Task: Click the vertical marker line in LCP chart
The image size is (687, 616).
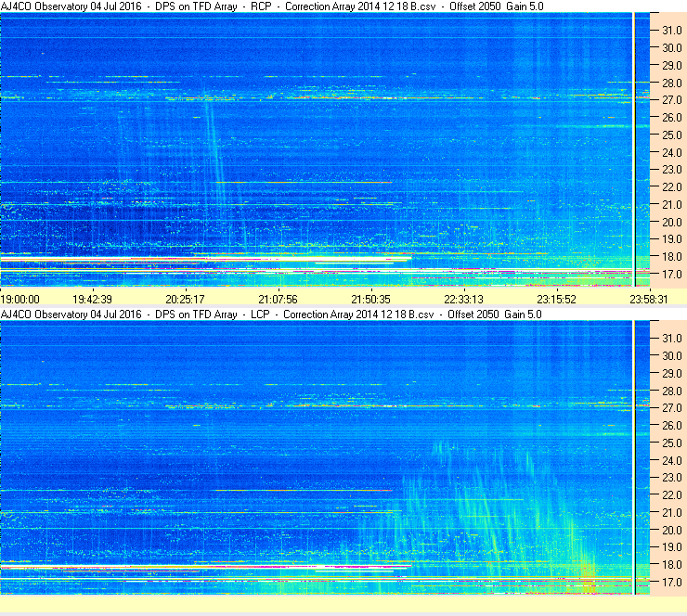Action: (634, 457)
